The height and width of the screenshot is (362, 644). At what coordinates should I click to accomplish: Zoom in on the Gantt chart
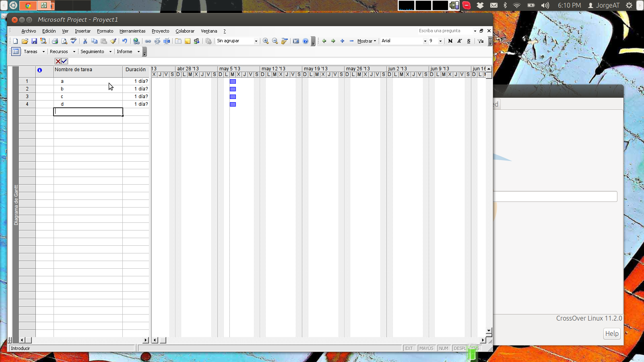click(265, 41)
